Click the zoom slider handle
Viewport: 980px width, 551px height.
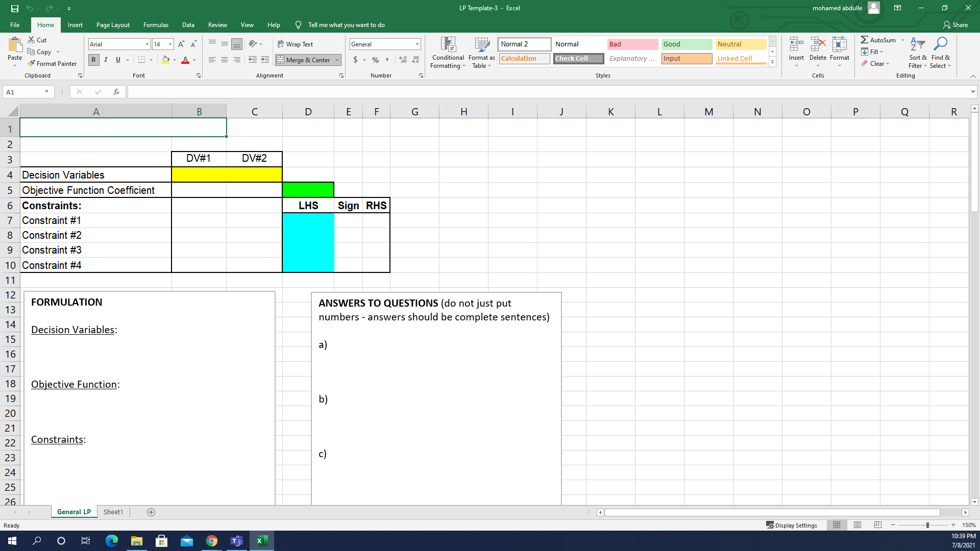pyautogui.click(x=927, y=525)
